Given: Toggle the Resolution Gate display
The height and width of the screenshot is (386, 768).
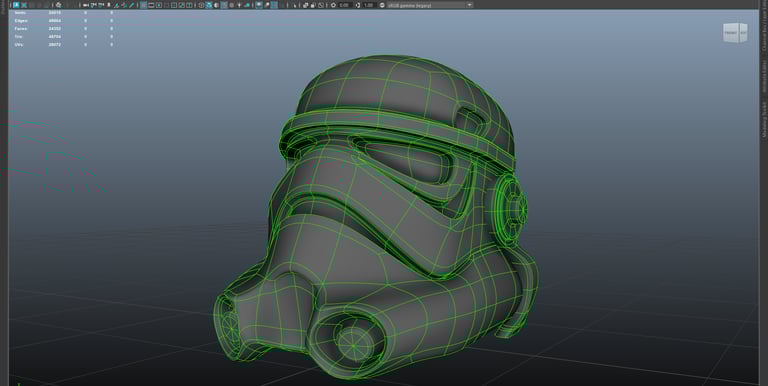Looking at the screenshot, I should [x=159, y=5].
